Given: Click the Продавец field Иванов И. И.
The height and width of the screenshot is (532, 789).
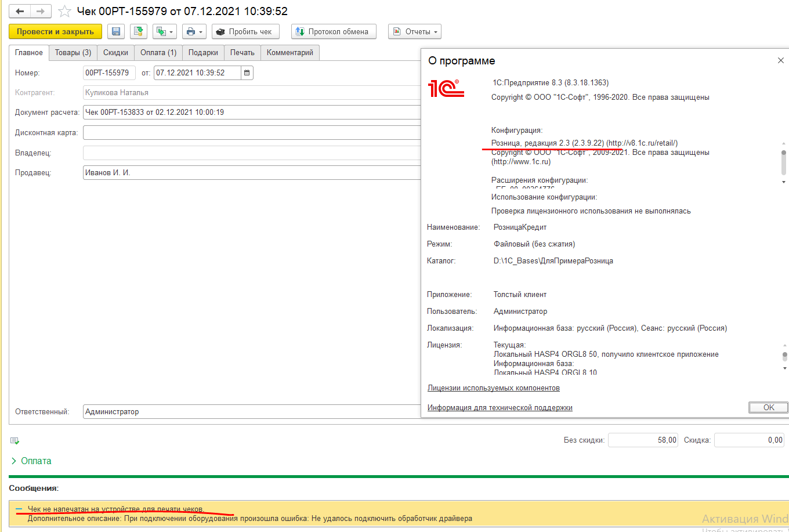Looking at the screenshot, I should point(252,172).
